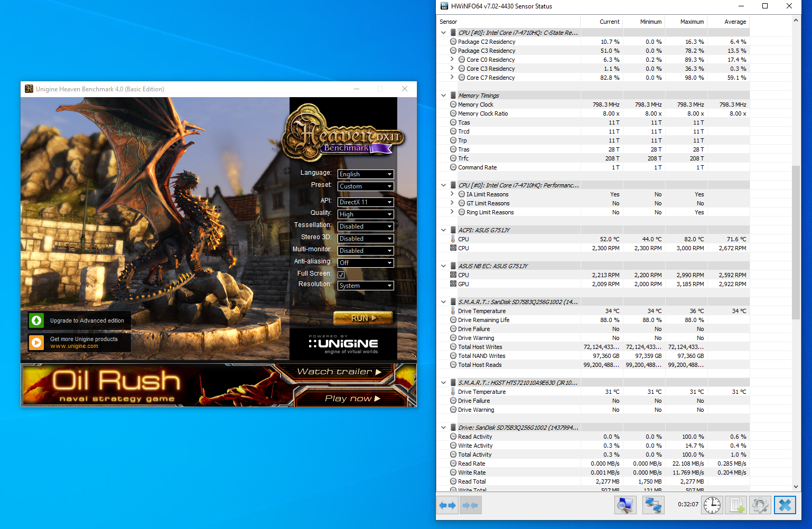Start logging with the sheet-plus icon

(x=736, y=505)
